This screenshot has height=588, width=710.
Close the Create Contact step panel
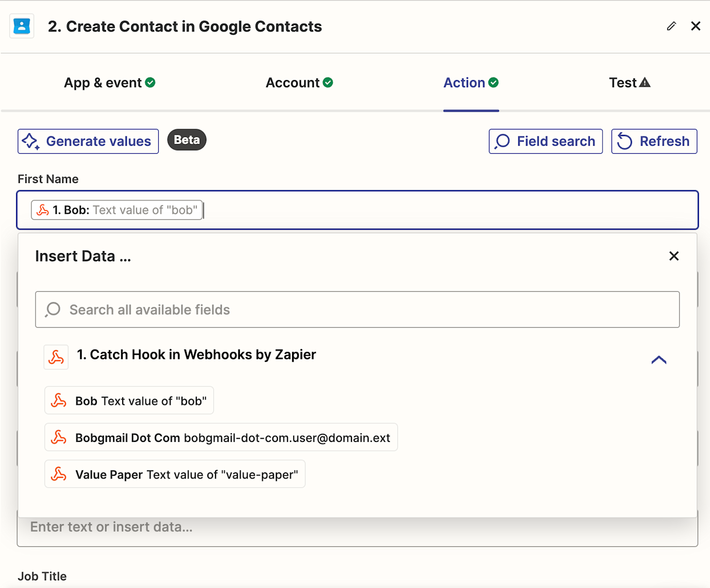(x=696, y=26)
